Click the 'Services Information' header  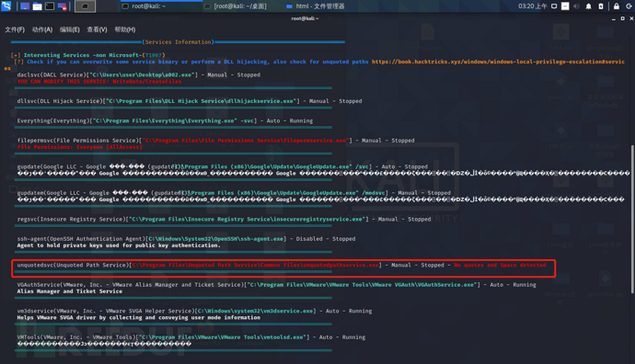click(179, 42)
